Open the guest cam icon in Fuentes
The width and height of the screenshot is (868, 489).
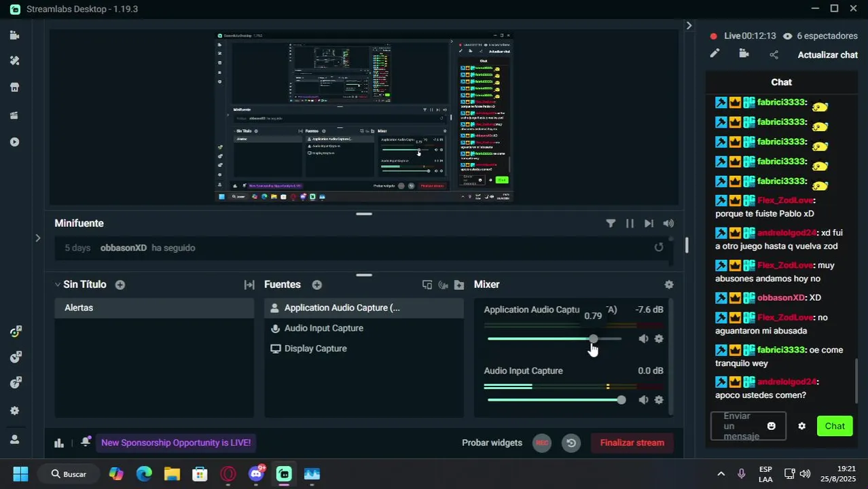pyautogui.click(x=444, y=285)
